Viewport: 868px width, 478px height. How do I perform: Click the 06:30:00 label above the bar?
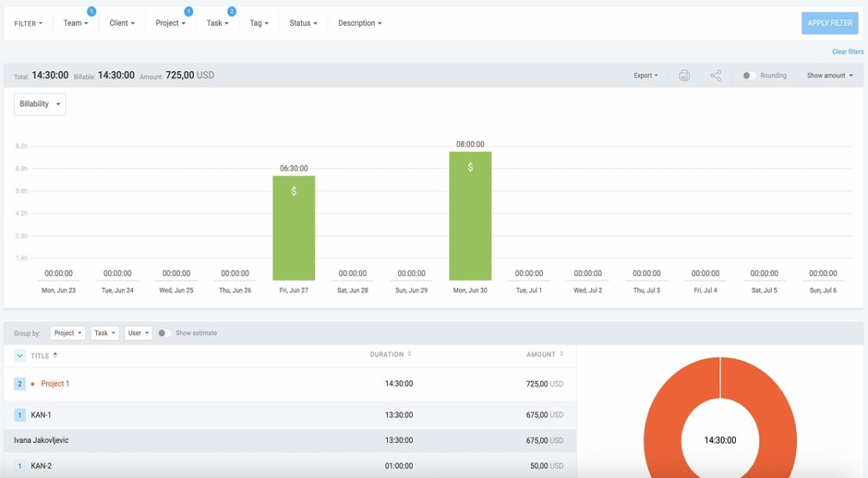(294, 168)
